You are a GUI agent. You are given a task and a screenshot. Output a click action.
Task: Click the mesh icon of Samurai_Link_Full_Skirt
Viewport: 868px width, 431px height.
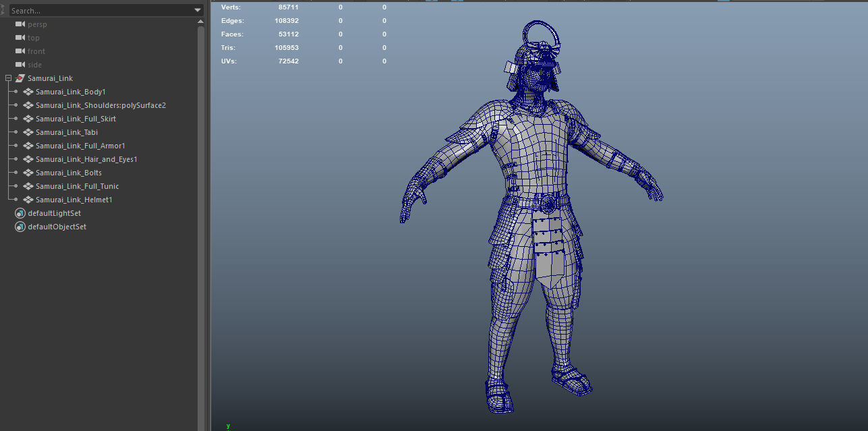point(28,119)
